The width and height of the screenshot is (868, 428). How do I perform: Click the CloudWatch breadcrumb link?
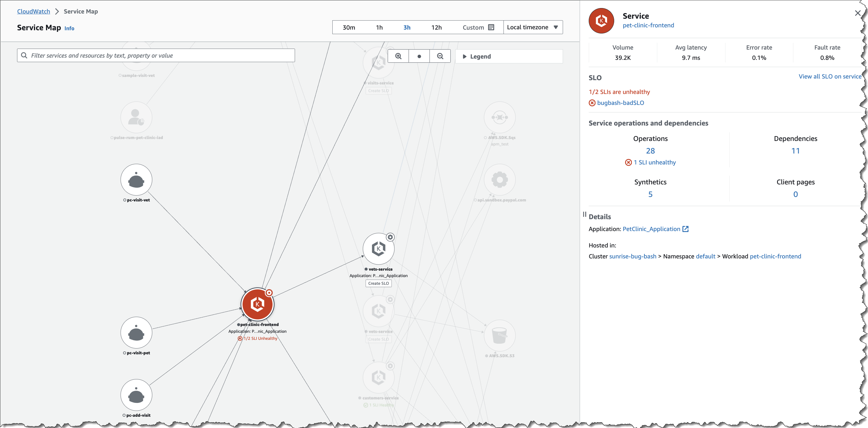click(33, 12)
